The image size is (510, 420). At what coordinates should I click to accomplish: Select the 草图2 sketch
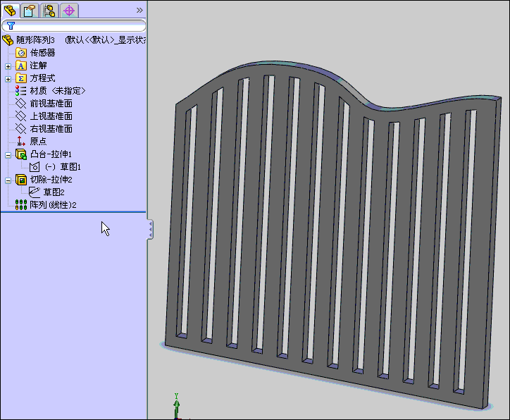54,192
